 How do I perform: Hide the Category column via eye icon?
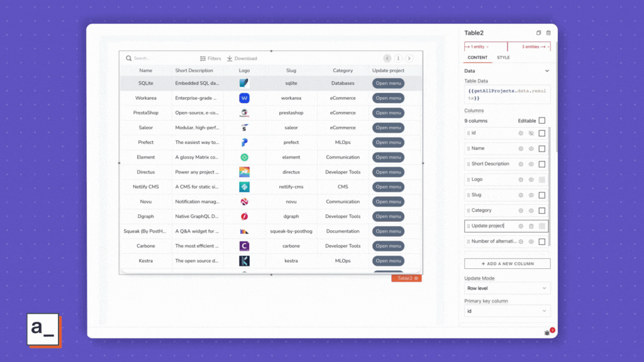(x=531, y=211)
